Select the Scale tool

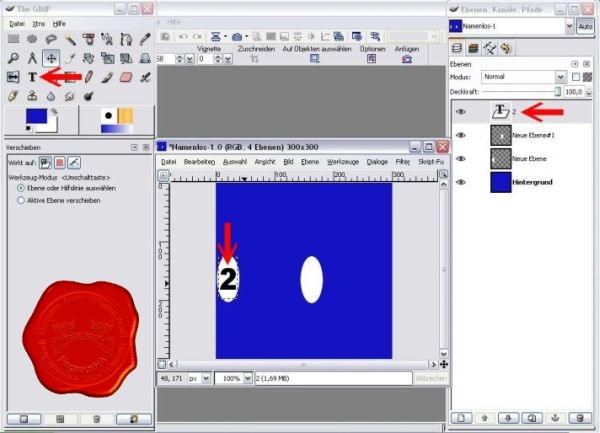tap(107, 58)
